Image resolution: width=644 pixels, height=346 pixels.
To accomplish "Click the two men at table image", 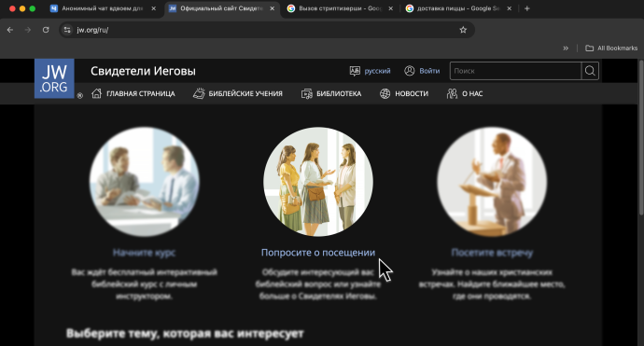I will [x=145, y=182].
